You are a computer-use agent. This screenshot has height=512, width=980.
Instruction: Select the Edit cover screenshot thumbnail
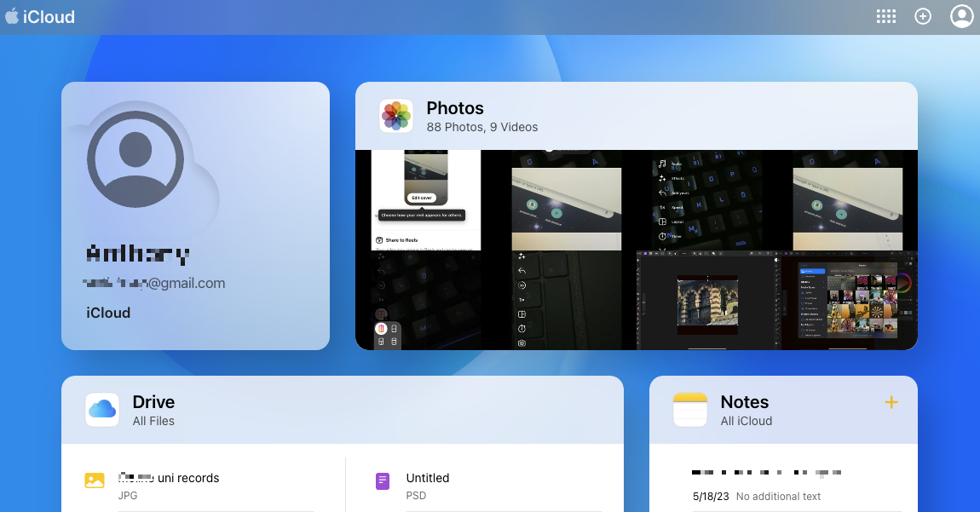point(426,200)
